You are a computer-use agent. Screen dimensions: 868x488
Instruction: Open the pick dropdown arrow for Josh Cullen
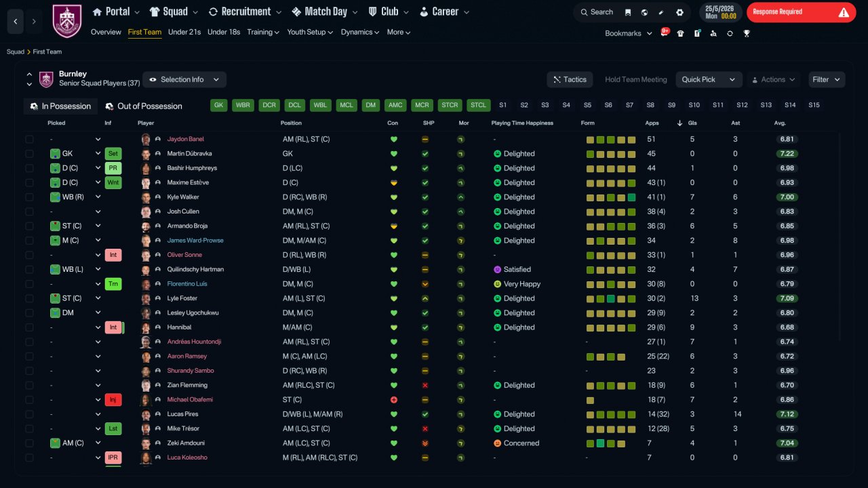[98, 211]
